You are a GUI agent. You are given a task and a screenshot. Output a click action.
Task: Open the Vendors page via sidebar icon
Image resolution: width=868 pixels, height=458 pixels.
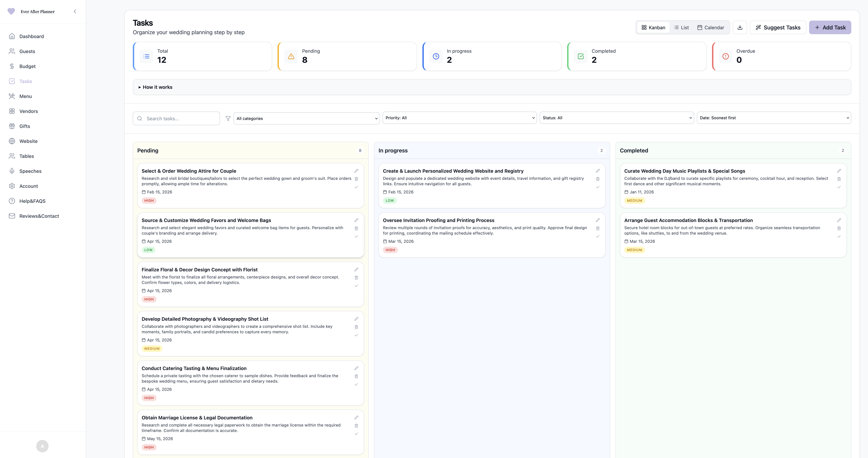12,111
